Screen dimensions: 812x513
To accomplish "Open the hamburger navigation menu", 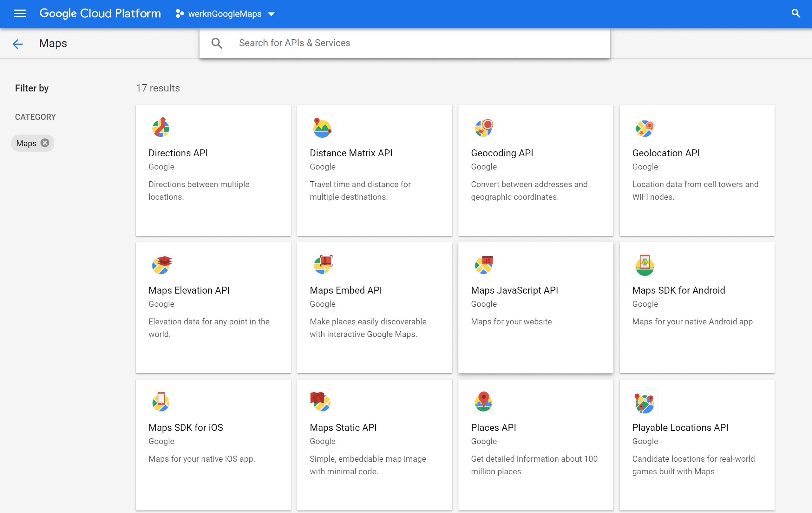I will pyautogui.click(x=20, y=14).
